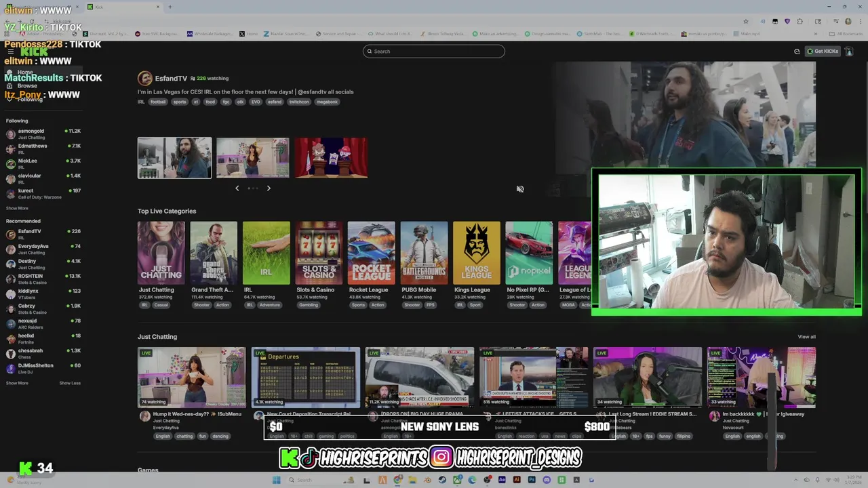This screenshot has height=488, width=868.
Task: Open DJMissShelton avatar in Recommended list
Action: (11, 369)
